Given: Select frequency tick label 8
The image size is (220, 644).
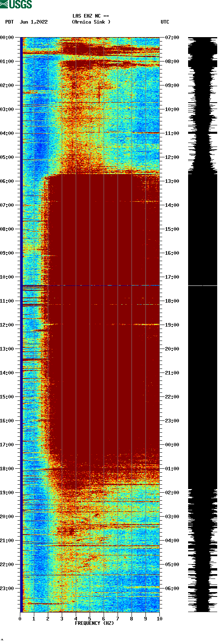Looking at the screenshot, I should 132,619.
